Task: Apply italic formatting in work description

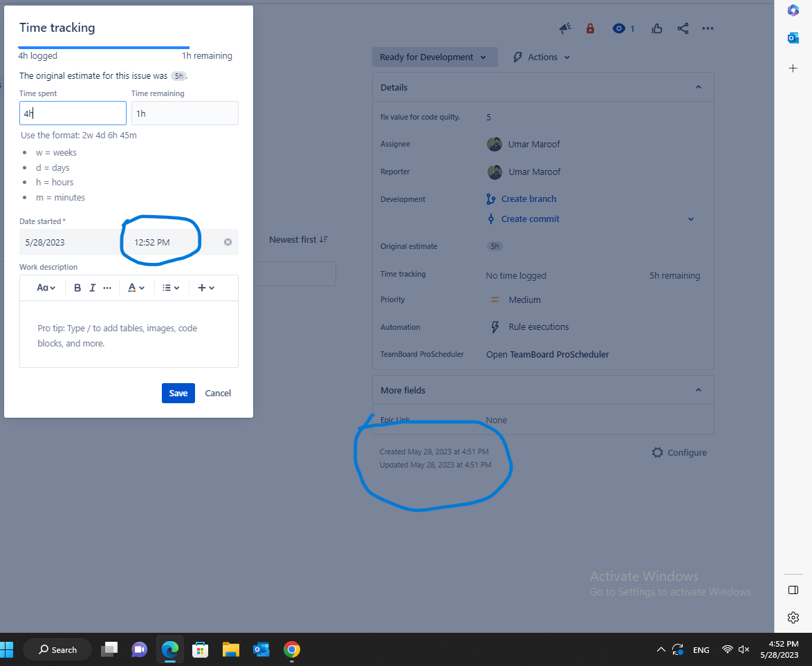Action: tap(92, 287)
